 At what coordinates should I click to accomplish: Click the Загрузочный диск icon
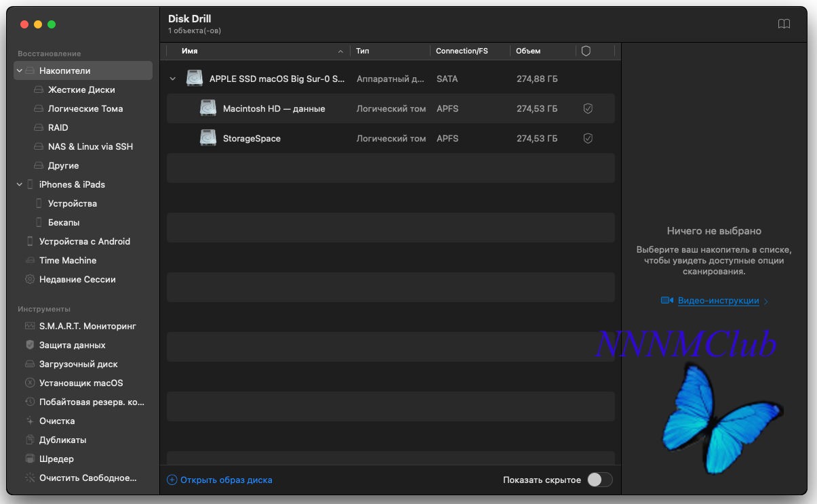[30, 364]
